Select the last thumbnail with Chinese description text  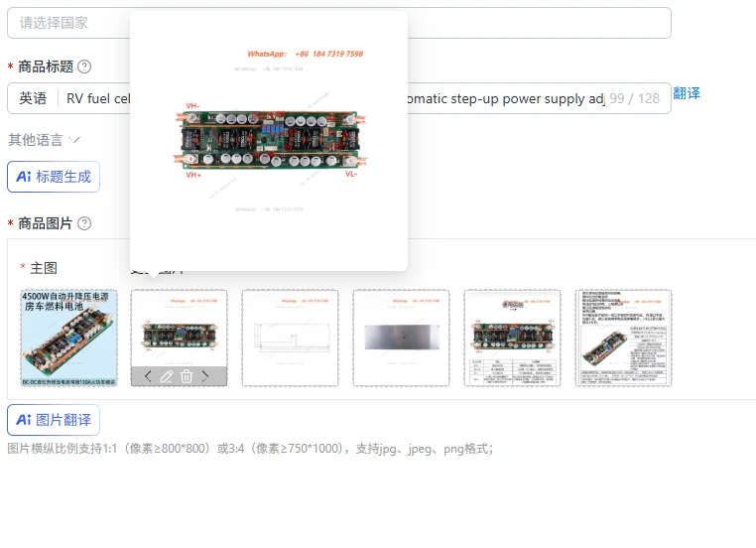(623, 338)
